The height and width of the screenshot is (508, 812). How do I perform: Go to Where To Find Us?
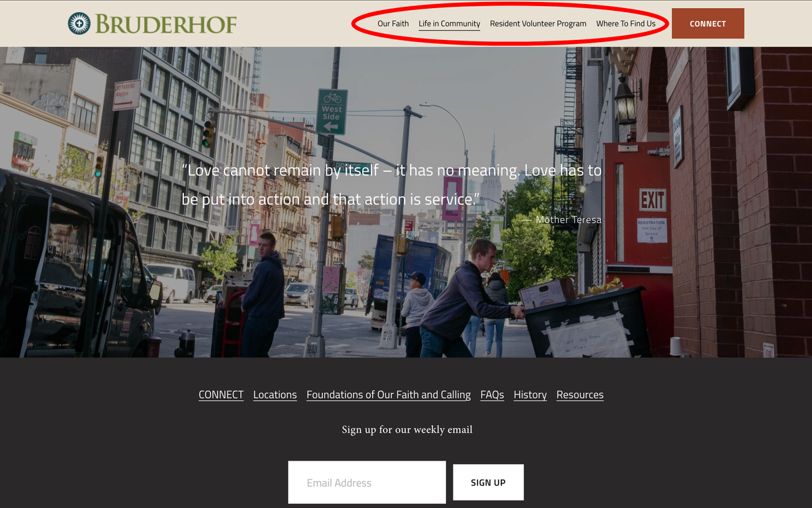626,24
